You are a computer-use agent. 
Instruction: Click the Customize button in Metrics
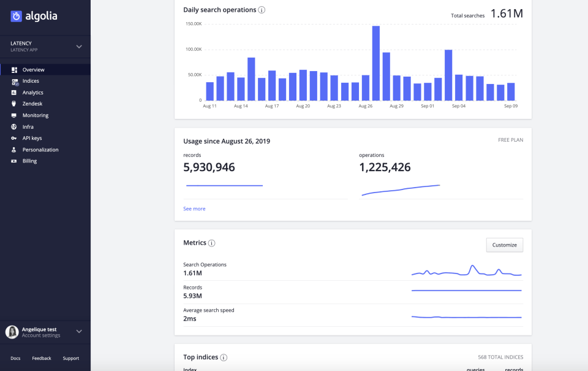tap(504, 245)
